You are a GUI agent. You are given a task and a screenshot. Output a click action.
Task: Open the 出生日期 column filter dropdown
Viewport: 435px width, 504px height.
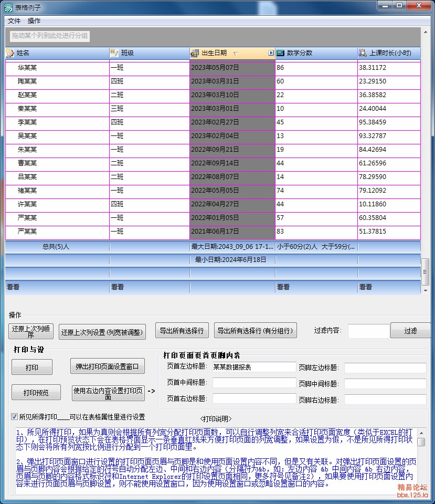coord(271,53)
